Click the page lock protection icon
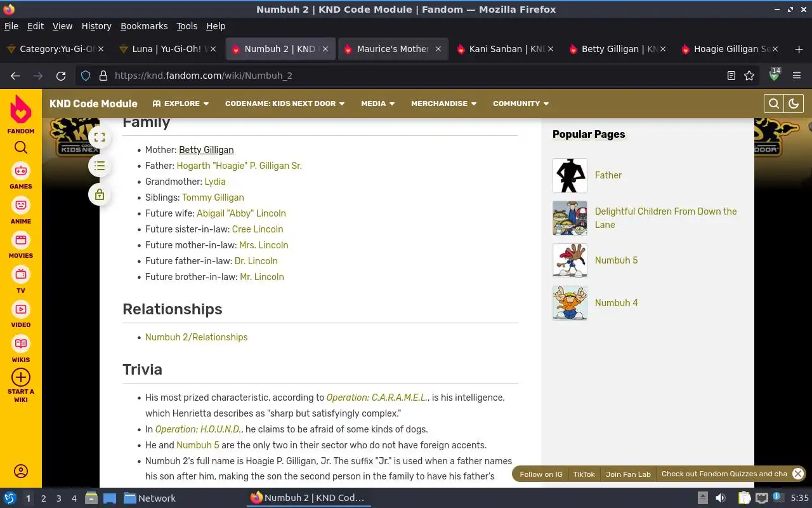 point(100,194)
